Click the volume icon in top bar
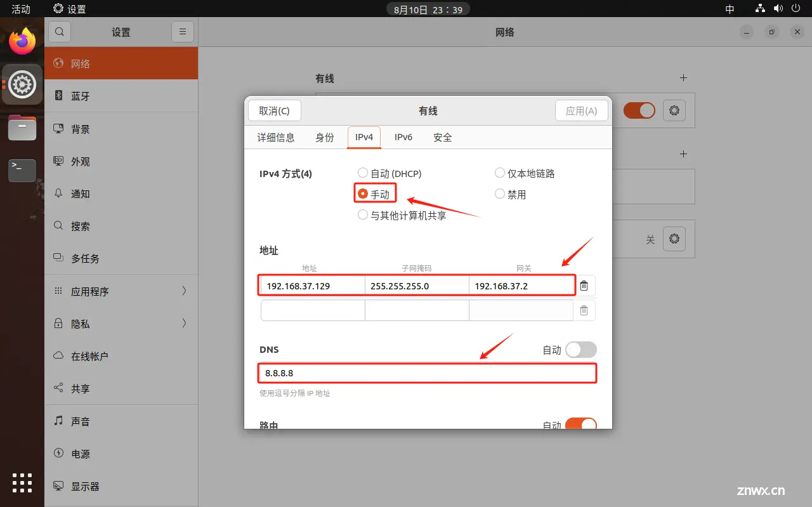 778,9
